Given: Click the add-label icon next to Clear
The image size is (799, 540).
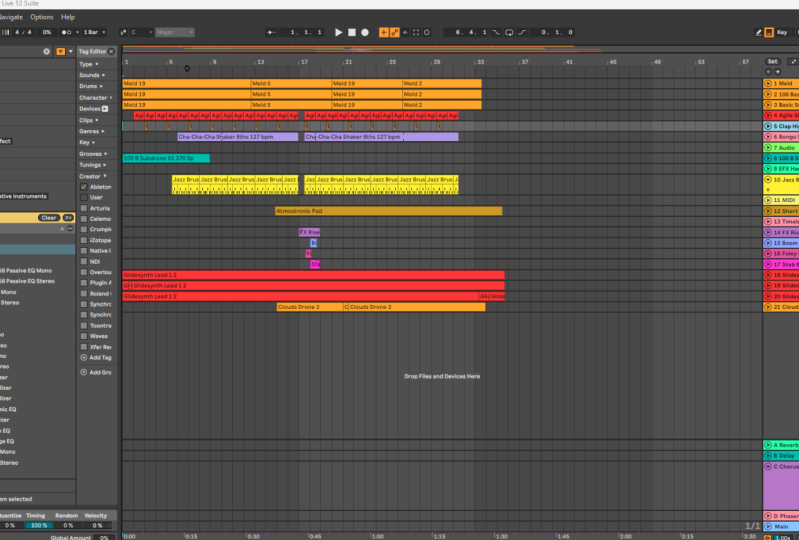Looking at the screenshot, I should tap(68, 218).
